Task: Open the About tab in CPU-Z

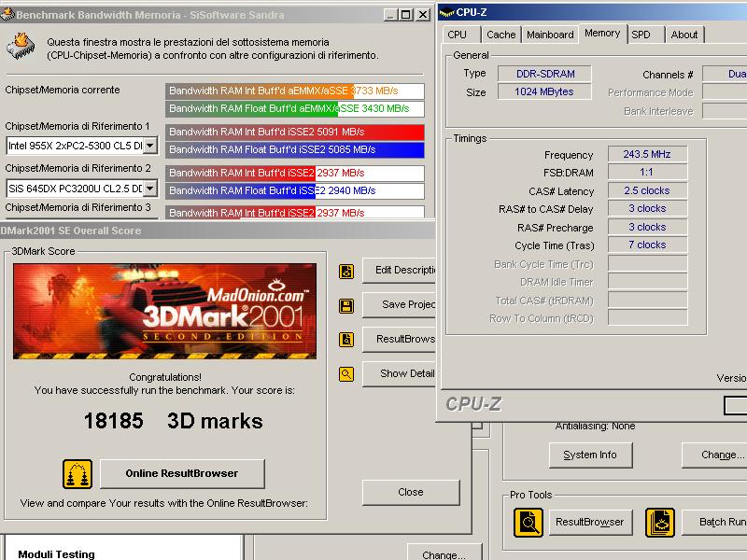Action: (x=684, y=35)
